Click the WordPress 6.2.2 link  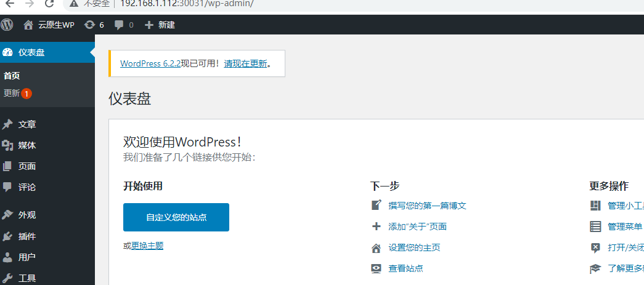(150, 63)
